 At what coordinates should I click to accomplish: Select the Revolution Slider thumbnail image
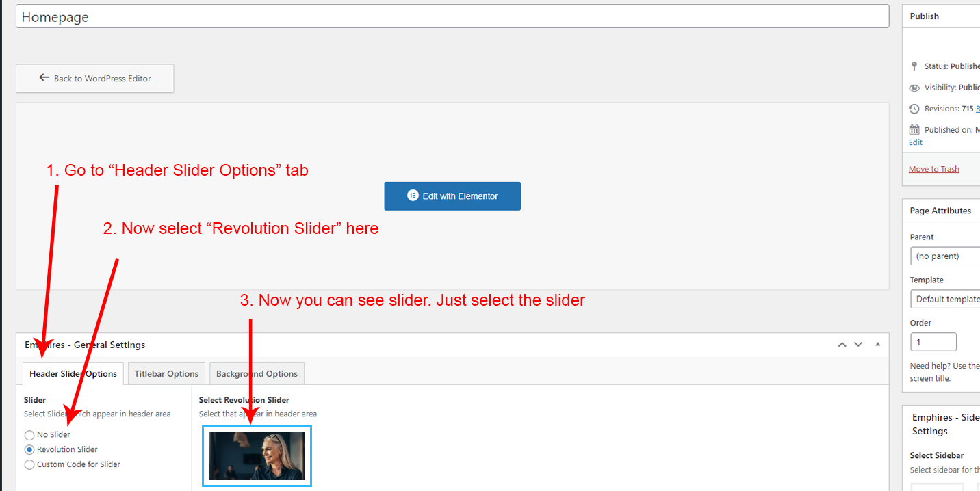point(257,456)
